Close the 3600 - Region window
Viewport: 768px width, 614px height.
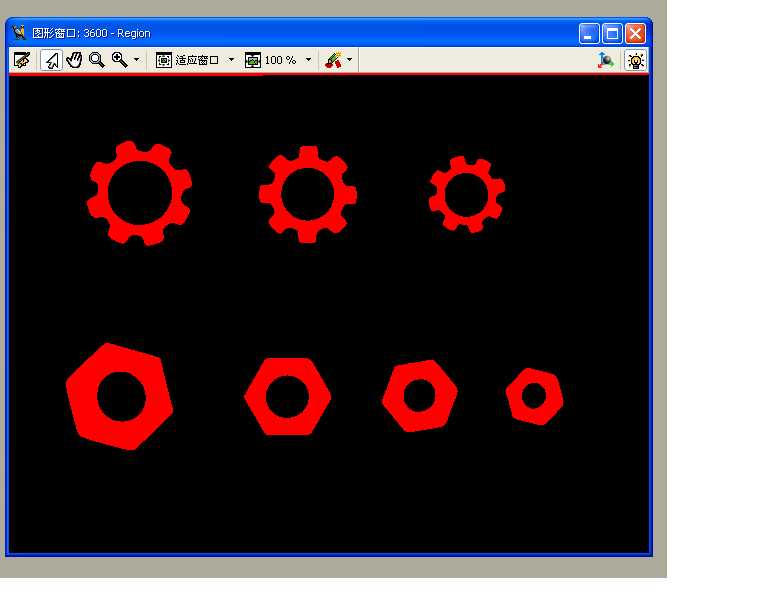click(635, 34)
